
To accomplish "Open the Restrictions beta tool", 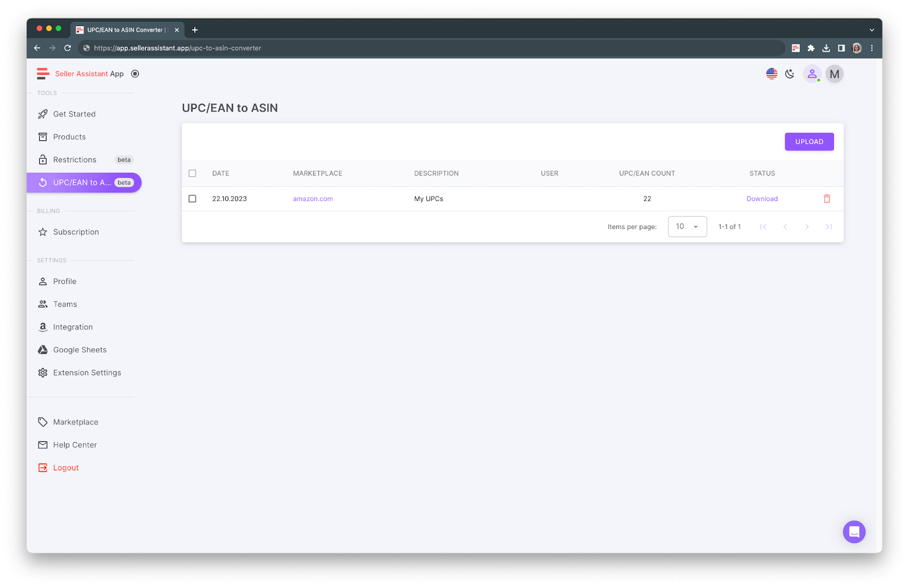I will tap(73, 160).
